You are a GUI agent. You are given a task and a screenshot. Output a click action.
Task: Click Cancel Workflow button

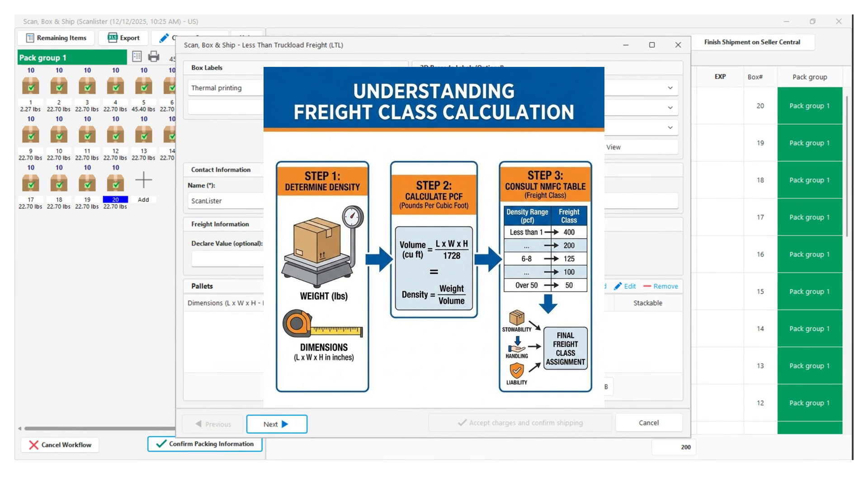(x=60, y=445)
